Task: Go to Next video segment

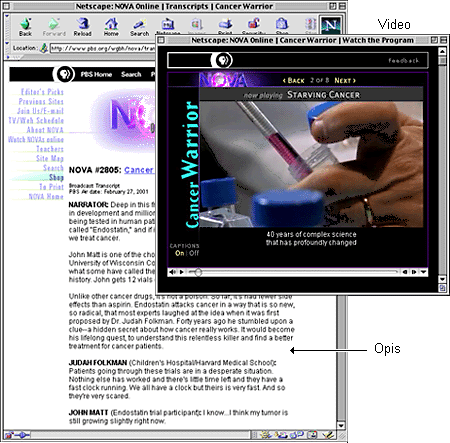Action: pos(345,80)
